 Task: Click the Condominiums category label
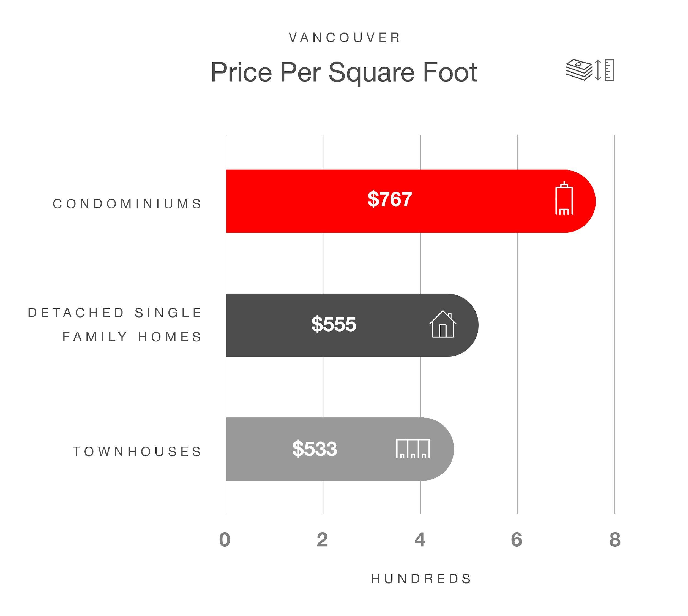click(127, 204)
